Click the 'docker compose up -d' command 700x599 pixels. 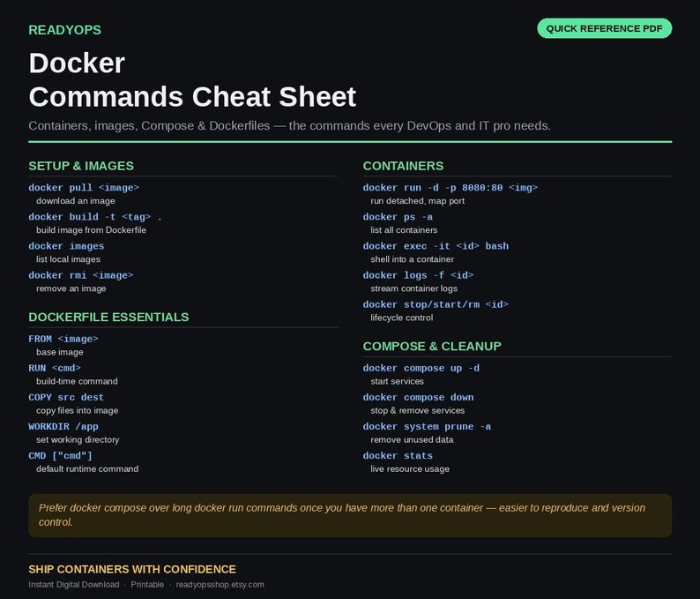coord(421,368)
